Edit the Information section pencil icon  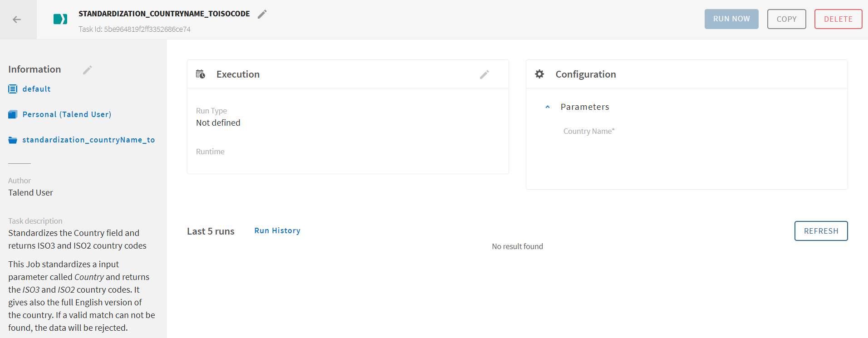(88, 69)
